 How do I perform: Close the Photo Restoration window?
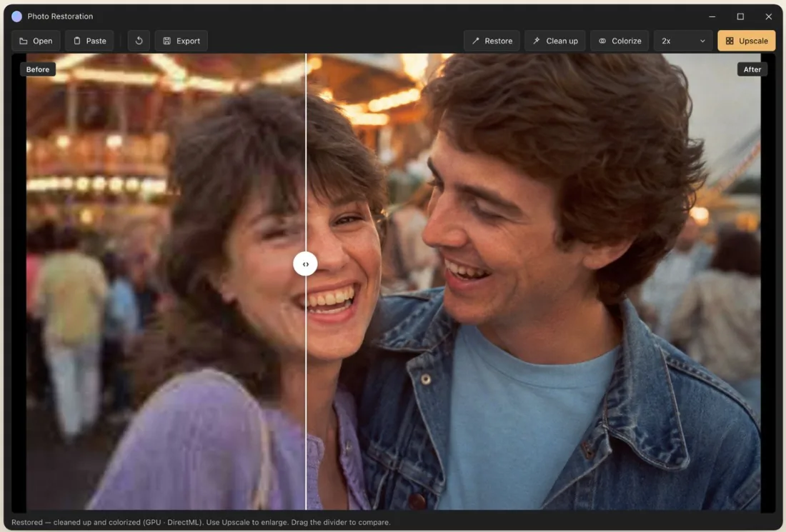tap(768, 16)
